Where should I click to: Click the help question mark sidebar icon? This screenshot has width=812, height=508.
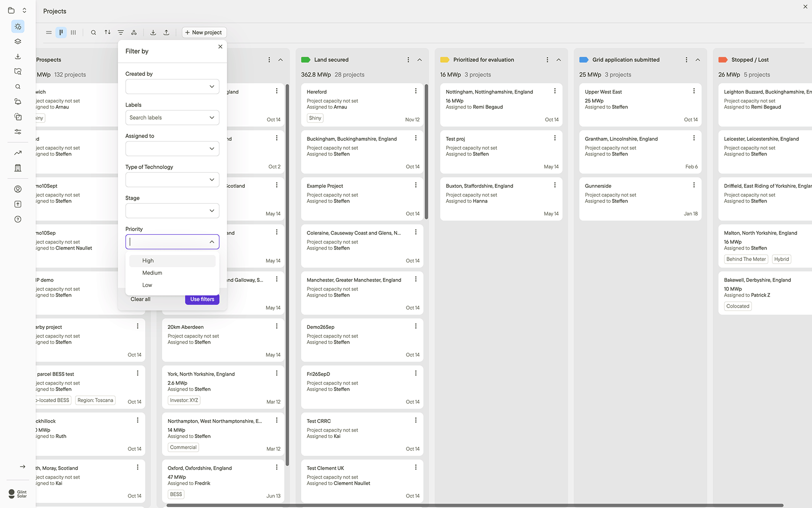pos(18,219)
